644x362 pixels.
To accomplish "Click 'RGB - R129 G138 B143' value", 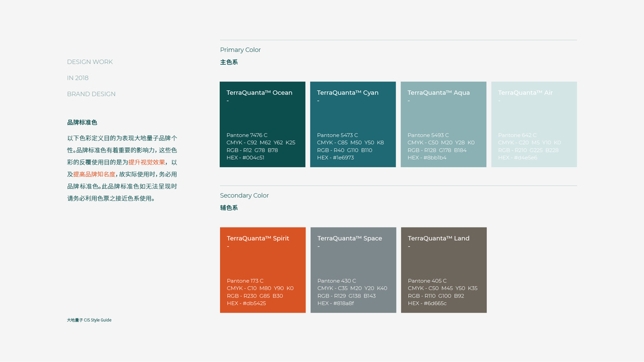I will pos(347,296).
